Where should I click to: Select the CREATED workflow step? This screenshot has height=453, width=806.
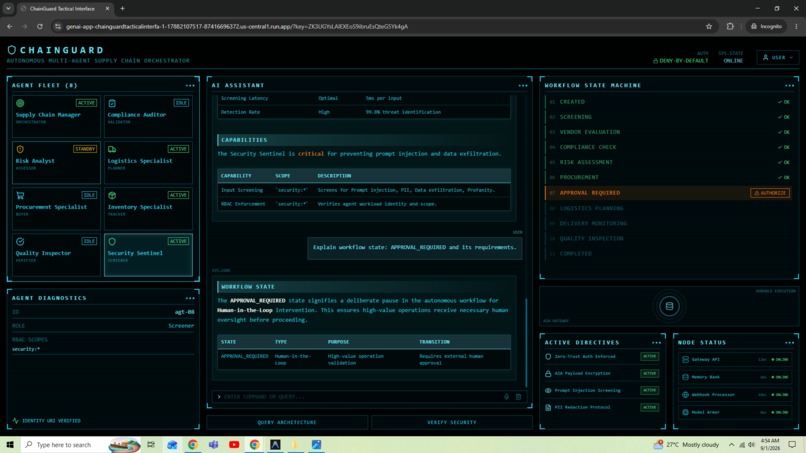tap(668, 102)
